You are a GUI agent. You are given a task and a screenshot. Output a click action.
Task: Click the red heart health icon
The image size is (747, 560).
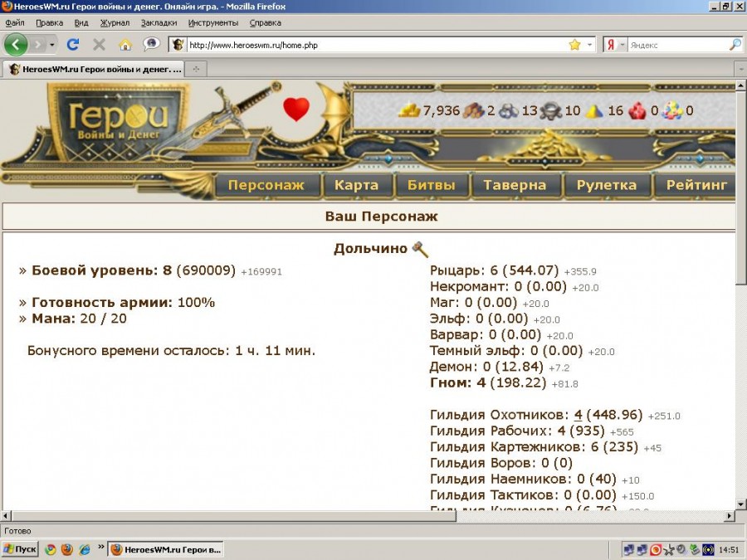tap(295, 109)
